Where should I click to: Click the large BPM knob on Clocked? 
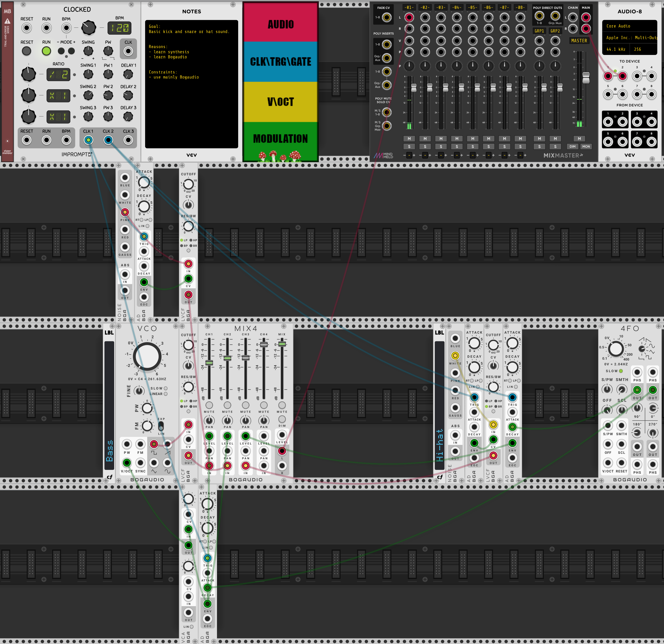(89, 28)
